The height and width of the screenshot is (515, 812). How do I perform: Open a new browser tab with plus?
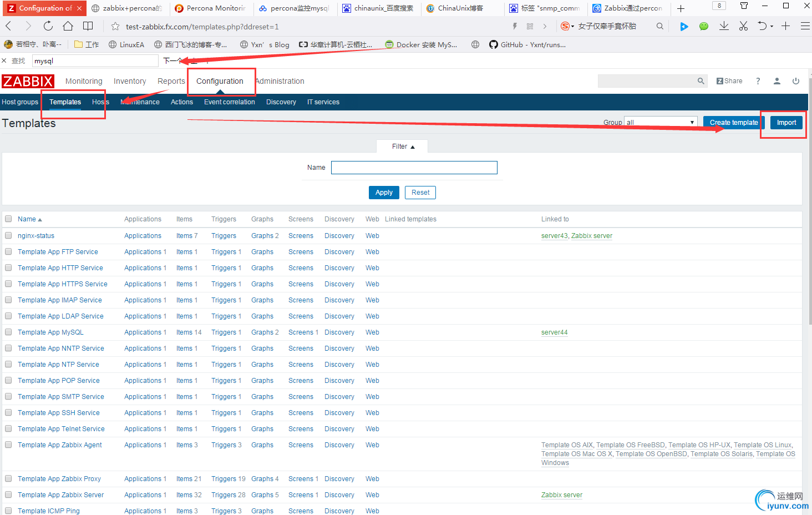681,8
